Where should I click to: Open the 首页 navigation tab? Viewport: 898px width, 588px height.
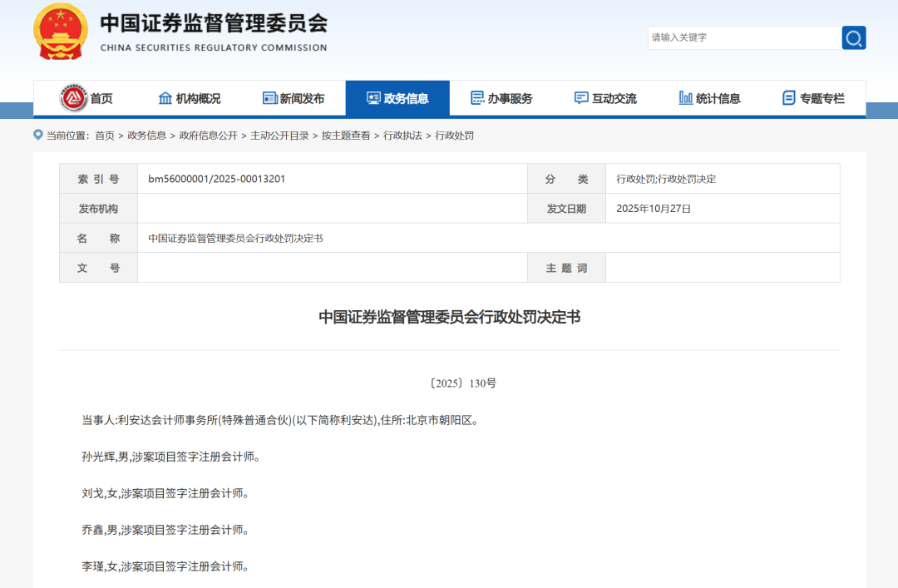click(x=86, y=99)
